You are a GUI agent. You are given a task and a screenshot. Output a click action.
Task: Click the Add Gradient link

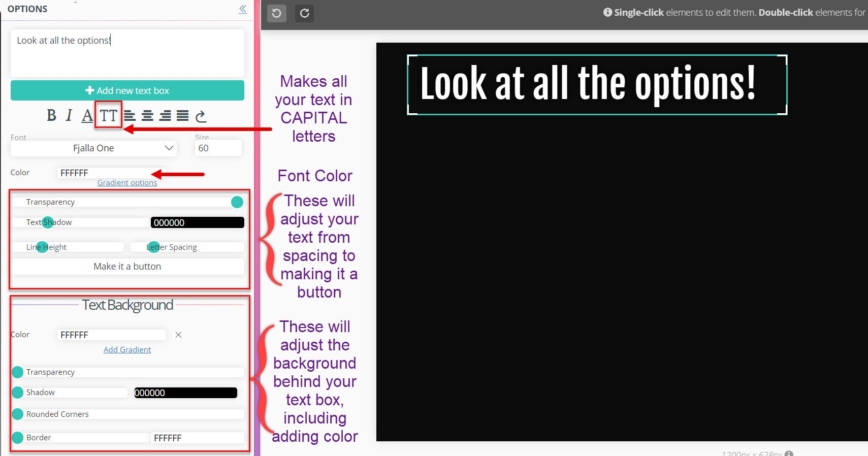coord(127,350)
